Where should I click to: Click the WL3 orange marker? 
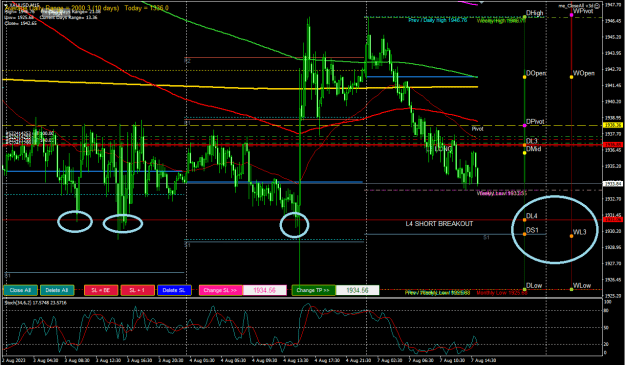[x=572, y=236]
